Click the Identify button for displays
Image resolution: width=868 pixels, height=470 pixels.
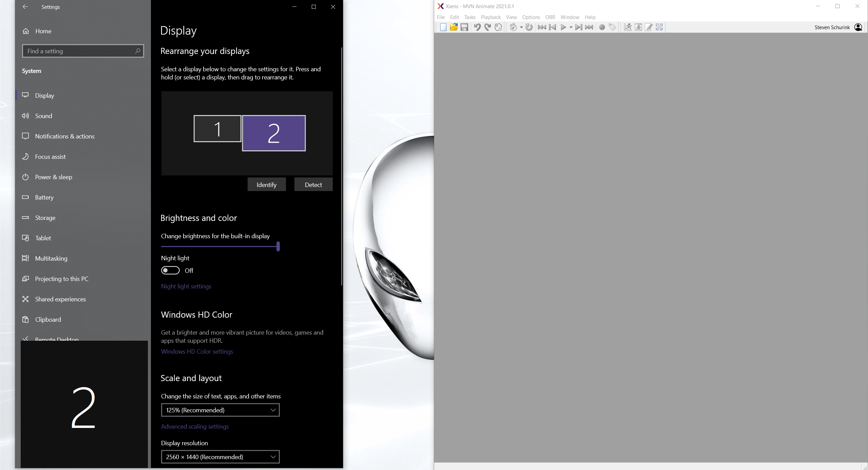coord(266,184)
